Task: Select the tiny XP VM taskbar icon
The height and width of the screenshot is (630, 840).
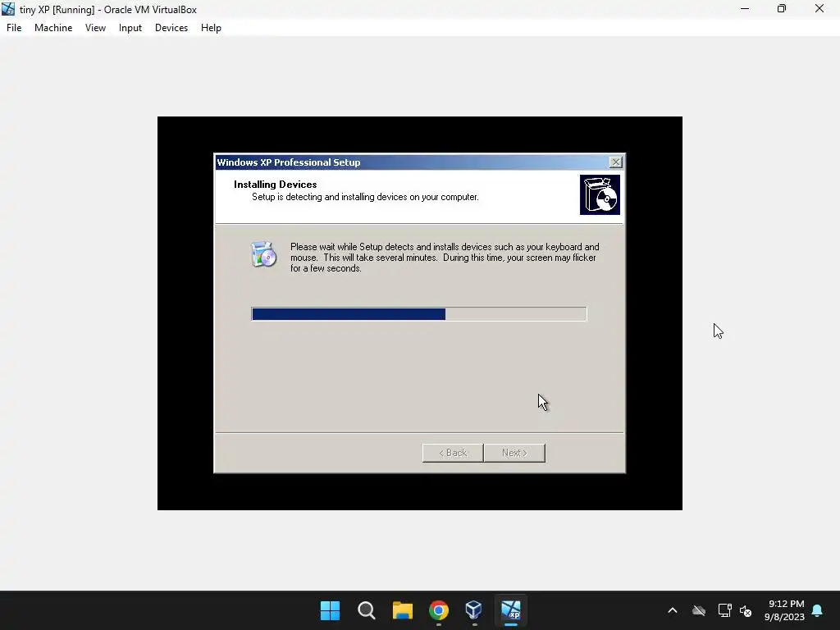Action: click(510, 610)
